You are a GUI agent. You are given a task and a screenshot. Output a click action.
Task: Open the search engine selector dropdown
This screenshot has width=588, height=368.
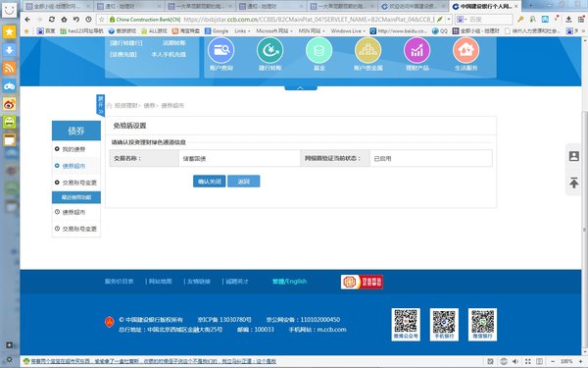click(462, 20)
